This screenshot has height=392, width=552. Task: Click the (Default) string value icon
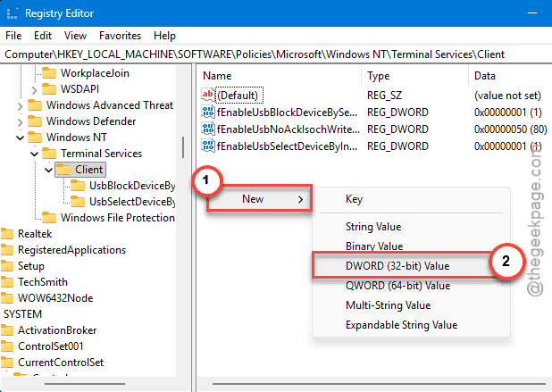(208, 95)
